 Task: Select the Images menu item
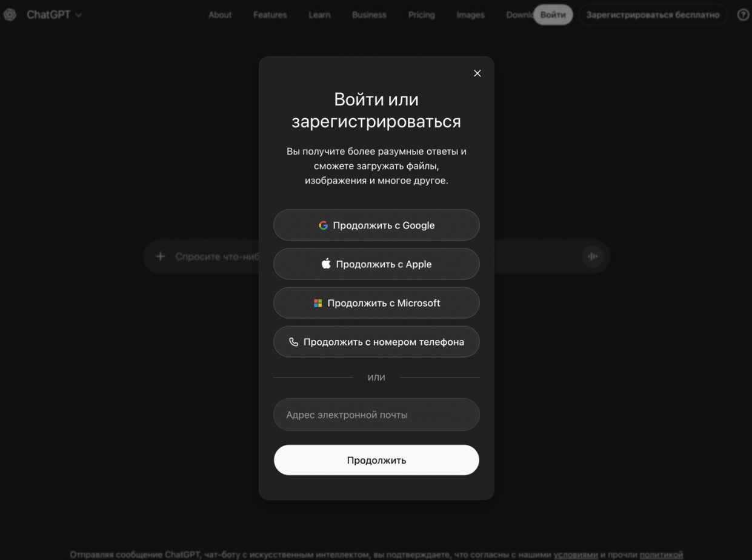tap(470, 15)
